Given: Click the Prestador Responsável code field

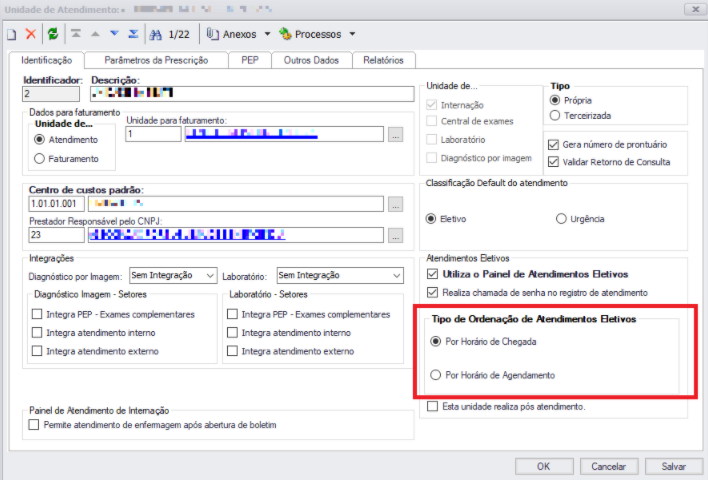Looking at the screenshot, I should [x=56, y=235].
